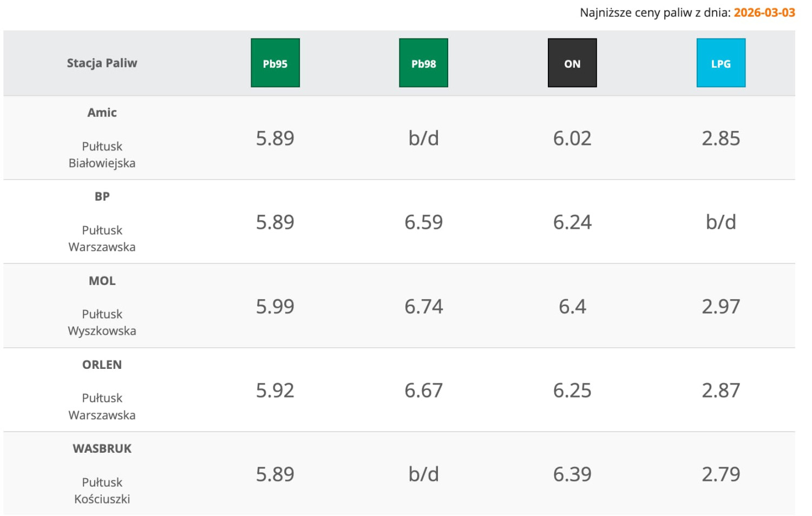Select the blue LPG fuel badge
812x516 pixels.
click(x=721, y=63)
